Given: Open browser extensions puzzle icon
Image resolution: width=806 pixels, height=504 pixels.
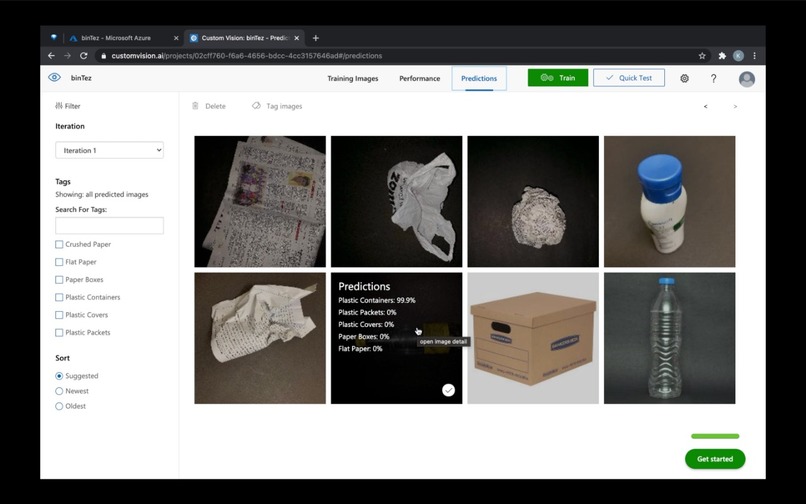Looking at the screenshot, I should pyautogui.click(x=722, y=56).
